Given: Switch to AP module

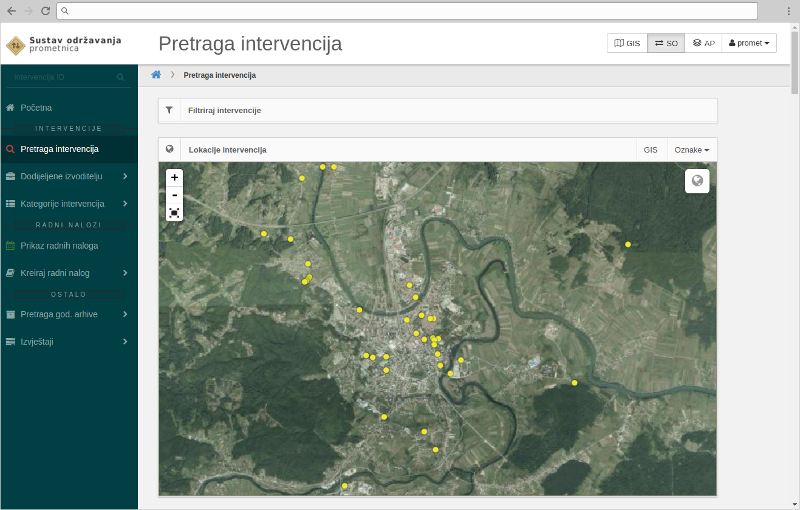Looking at the screenshot, I should coord(703,44).
